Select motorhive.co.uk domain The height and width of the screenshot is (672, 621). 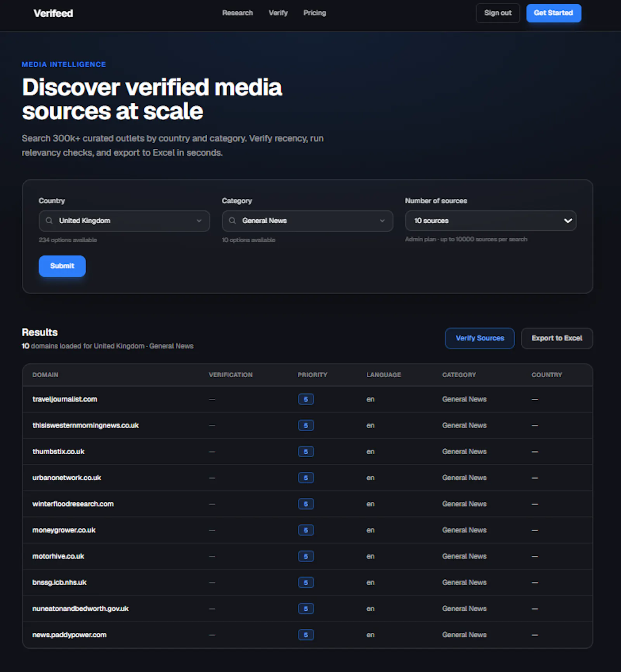[x=58, y=556]
